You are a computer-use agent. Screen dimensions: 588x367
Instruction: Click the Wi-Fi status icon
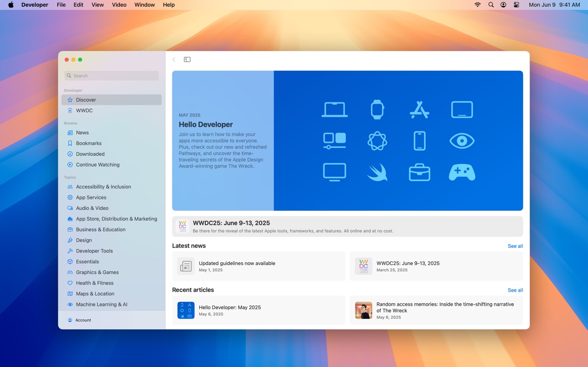[x=477, y=5]
